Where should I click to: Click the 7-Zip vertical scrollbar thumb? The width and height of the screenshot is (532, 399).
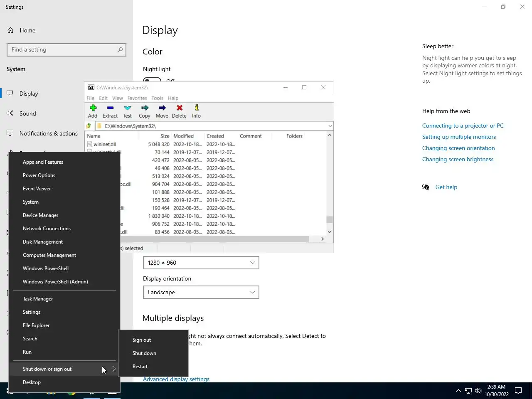click(330, 219)
